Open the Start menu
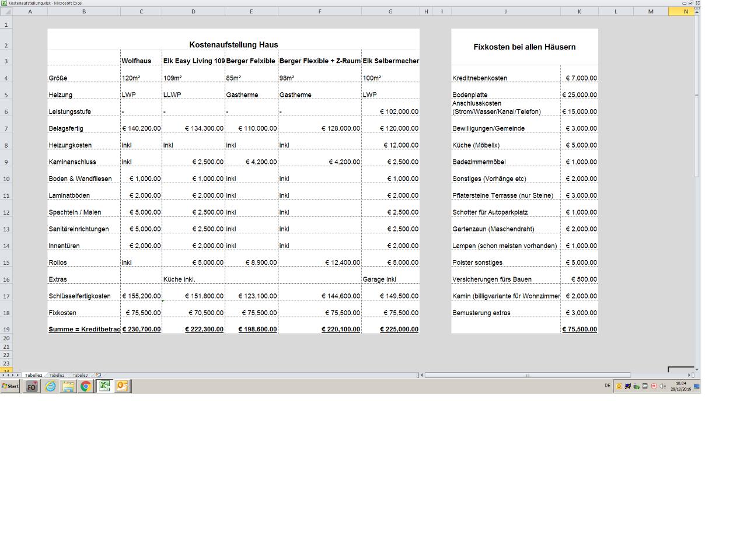This screenshot has height=560, width=747. pos(10,386)
